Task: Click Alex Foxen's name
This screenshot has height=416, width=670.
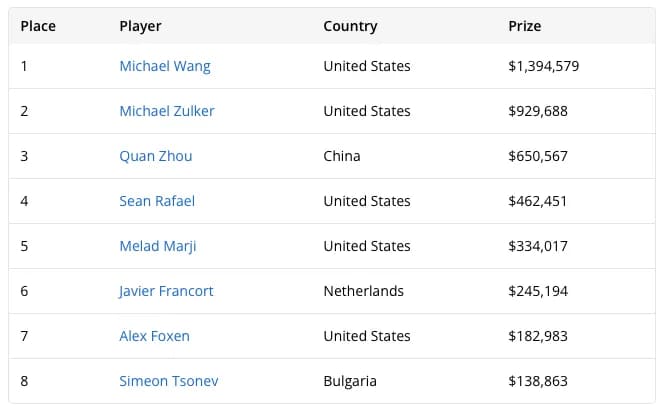Action: click(x=154, y=336)
